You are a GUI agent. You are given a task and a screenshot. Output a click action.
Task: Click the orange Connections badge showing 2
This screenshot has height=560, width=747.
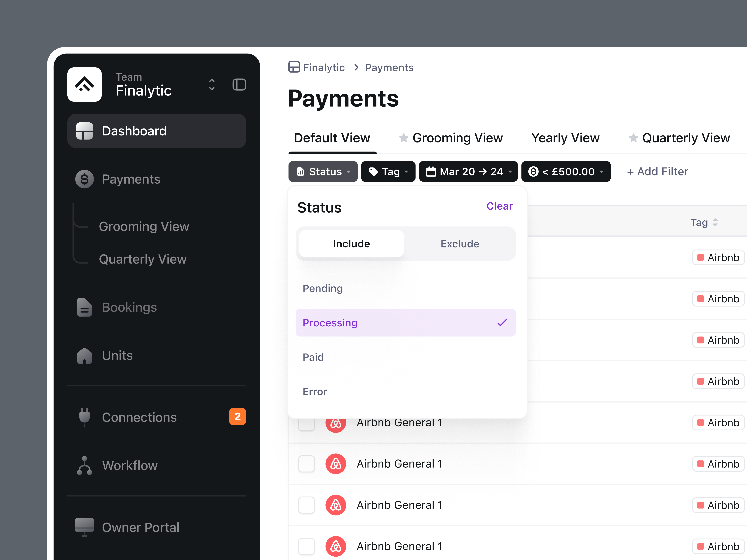click(x=238, y=417)
